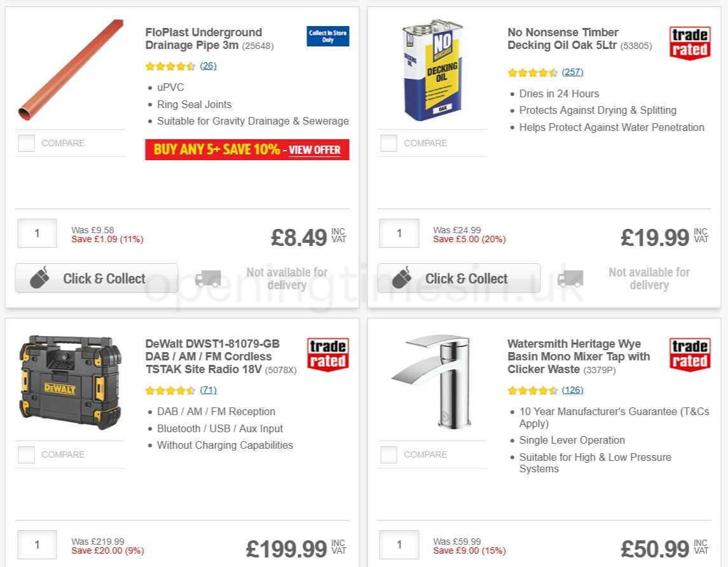The width and height of the screenshot is (728, 567).
Task: Click the FloPlast drainage pipe product image
Action: point(70,70)
